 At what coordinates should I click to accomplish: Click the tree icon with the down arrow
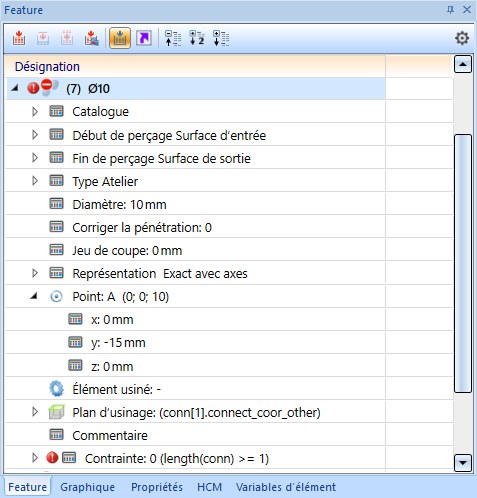[221, 38]
